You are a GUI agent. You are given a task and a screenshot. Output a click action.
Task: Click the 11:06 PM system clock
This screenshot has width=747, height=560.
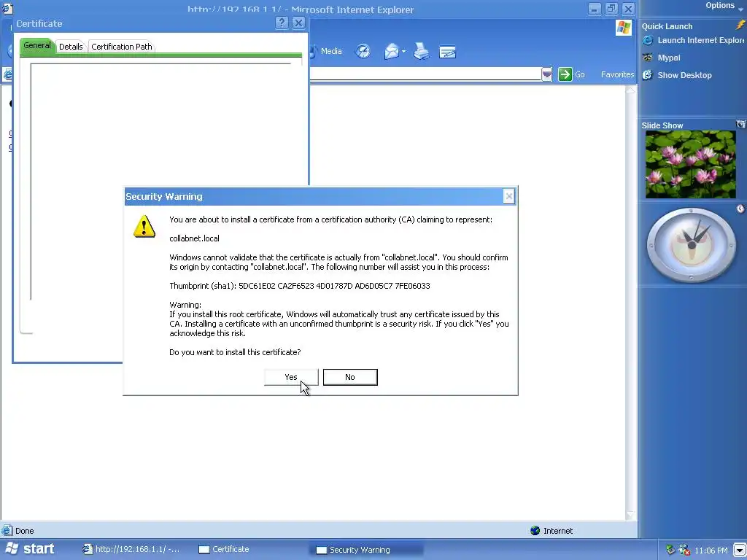[711, 551]
